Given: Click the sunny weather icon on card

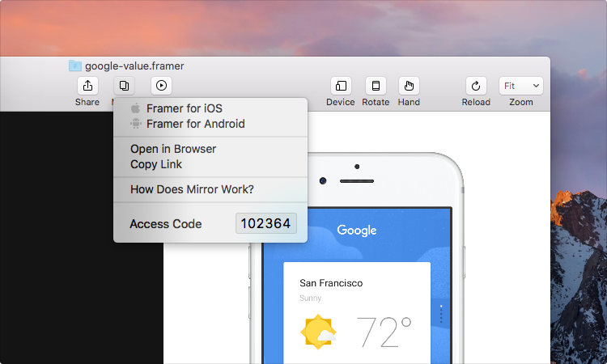Looking at the screenshot, I should coord(319,332).
